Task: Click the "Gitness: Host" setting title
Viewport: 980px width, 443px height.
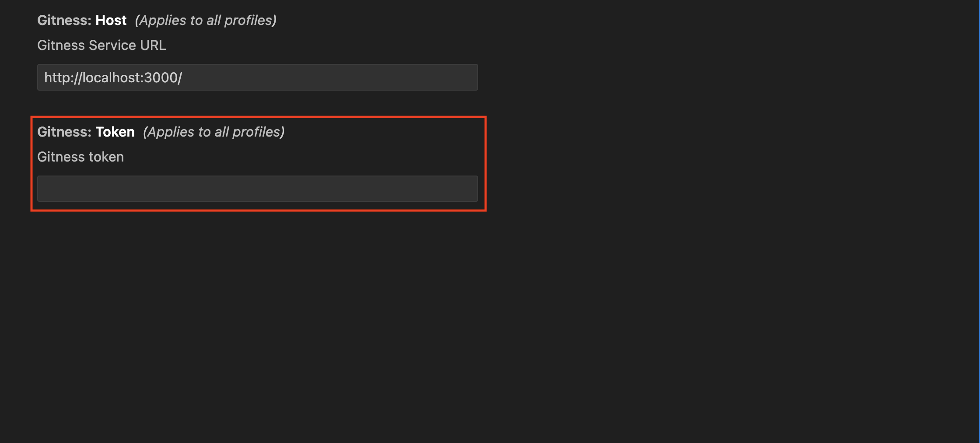Action: [82, 20]
